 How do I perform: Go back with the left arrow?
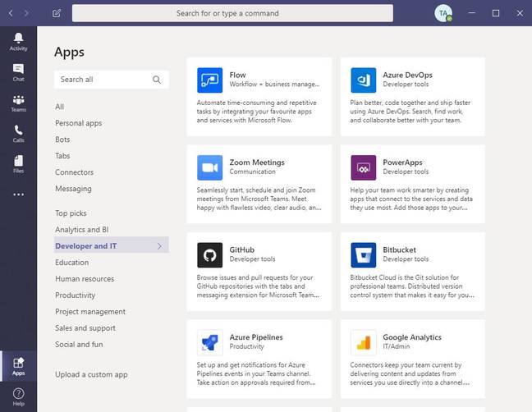tap(11, 13)
